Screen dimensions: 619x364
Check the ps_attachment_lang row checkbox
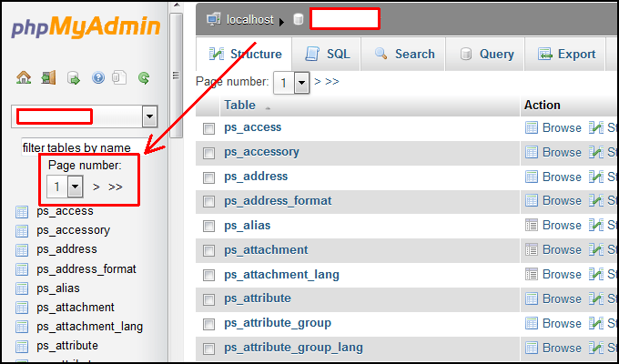click(x=208, y=275)
